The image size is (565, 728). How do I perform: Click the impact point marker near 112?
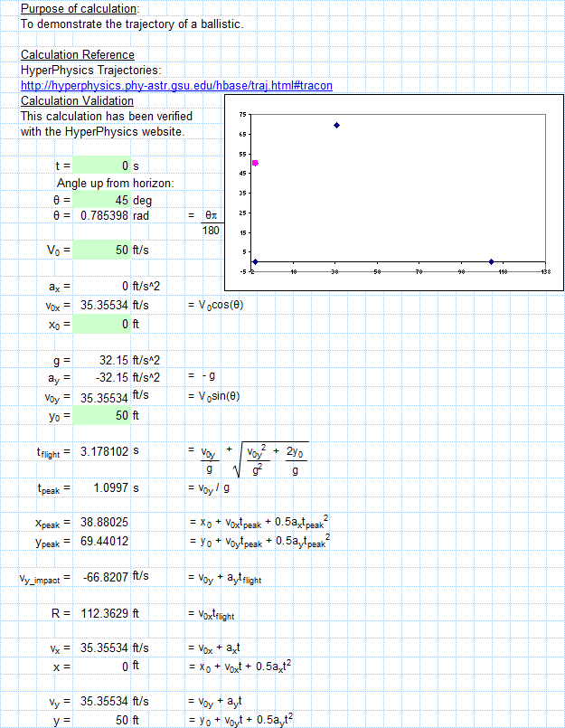coord(491,262)
